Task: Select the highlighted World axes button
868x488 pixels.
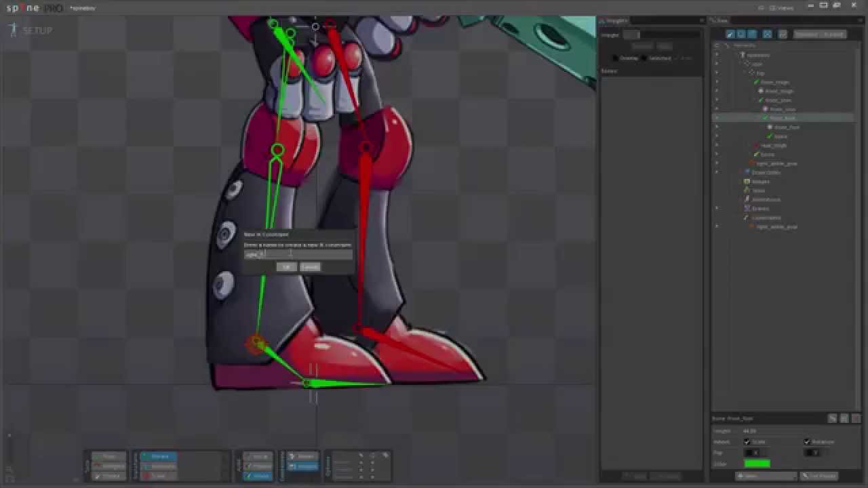Action: pyautogui.click(x=258, y=476)
